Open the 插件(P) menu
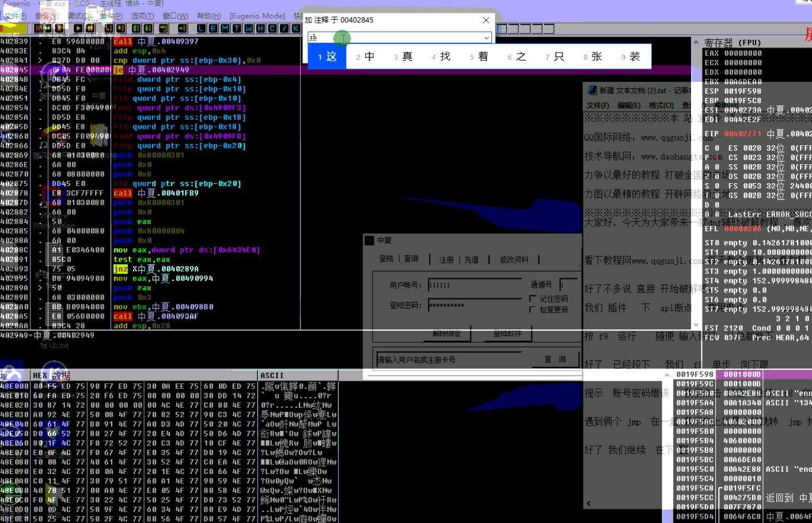 pos(111,16)
